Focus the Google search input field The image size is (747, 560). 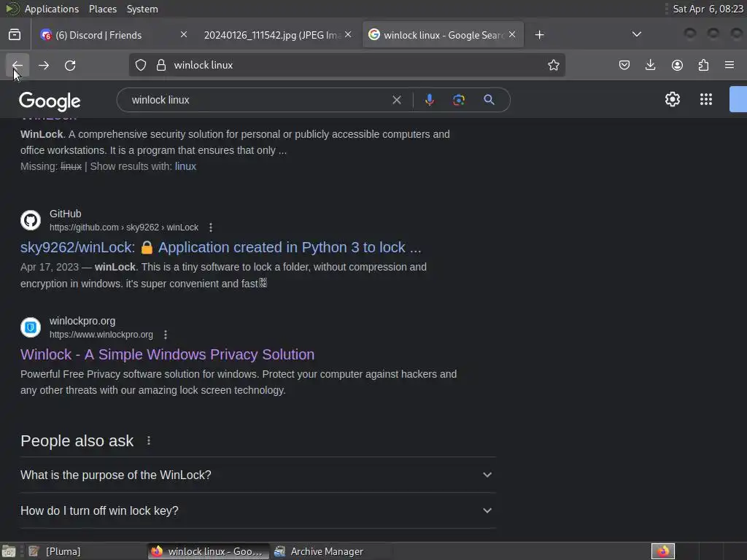(x=258, y=100)
